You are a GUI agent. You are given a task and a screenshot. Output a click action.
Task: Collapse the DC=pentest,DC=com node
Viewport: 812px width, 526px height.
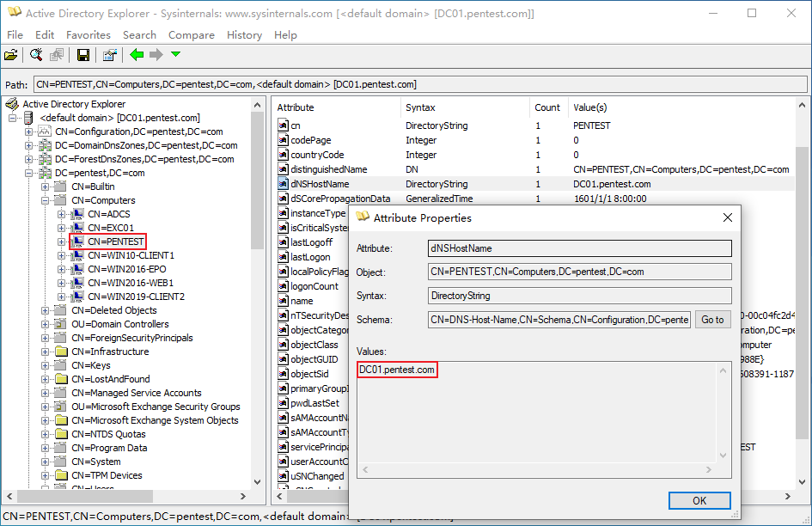(29, 173)
